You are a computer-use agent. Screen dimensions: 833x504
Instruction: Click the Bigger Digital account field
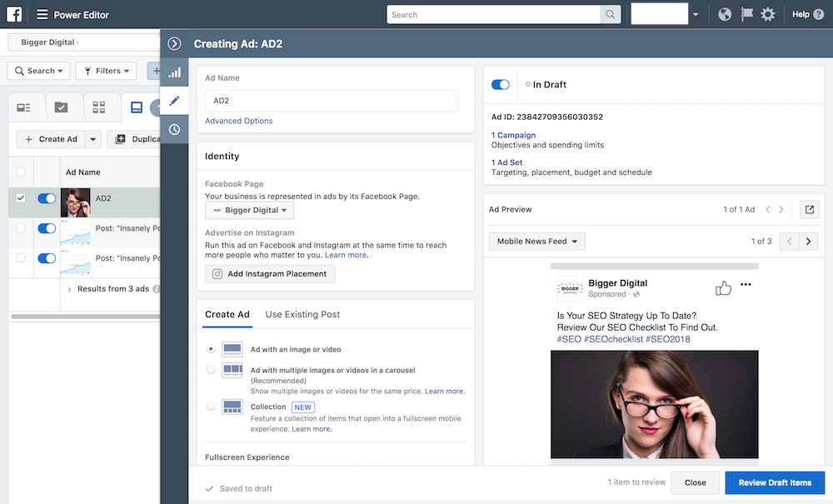tap(84, 42)
